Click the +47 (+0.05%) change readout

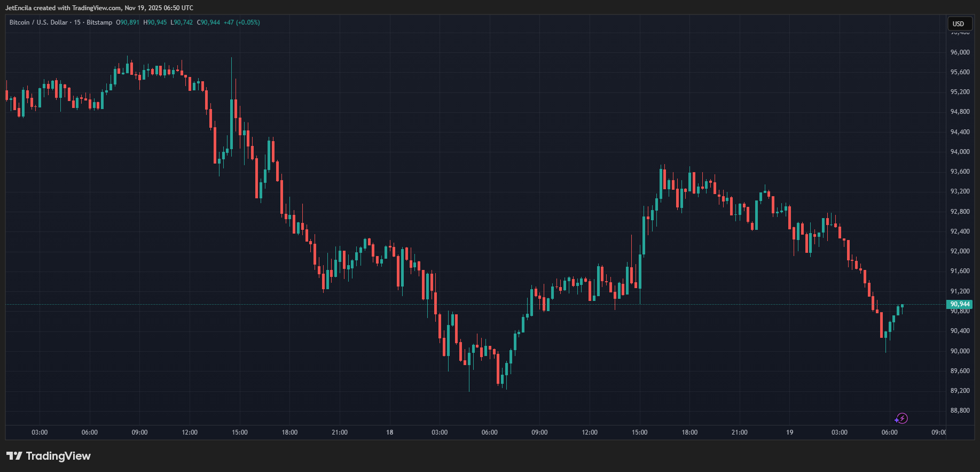(241, 22)
